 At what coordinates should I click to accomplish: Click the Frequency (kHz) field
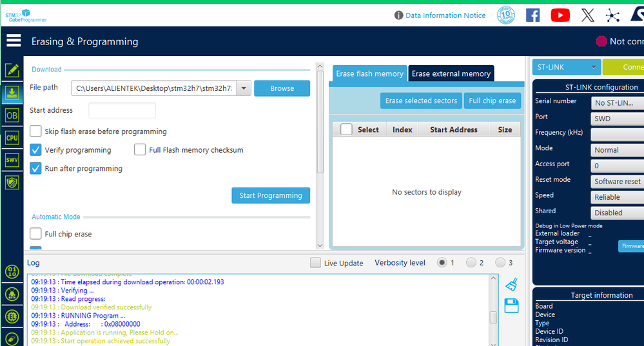tap(618, 134)
